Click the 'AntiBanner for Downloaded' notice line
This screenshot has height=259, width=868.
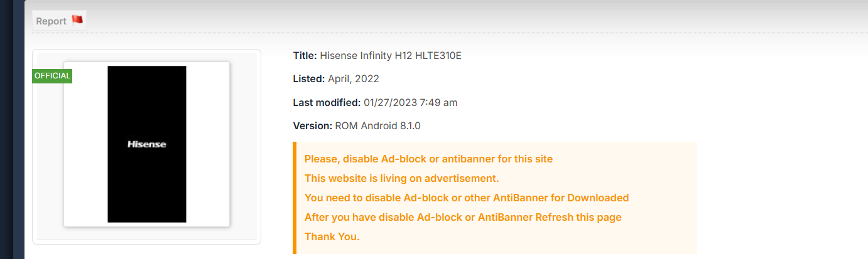tap(466, 198)
